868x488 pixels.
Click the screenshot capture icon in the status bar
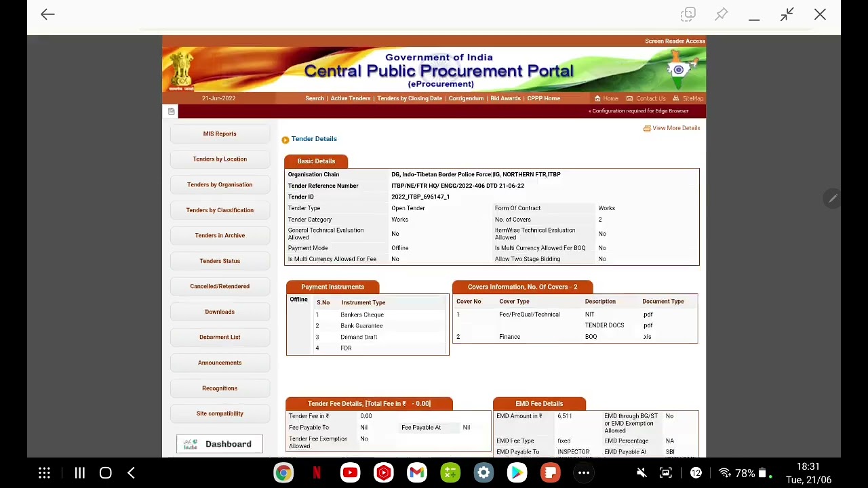click(x=666, y=473)
